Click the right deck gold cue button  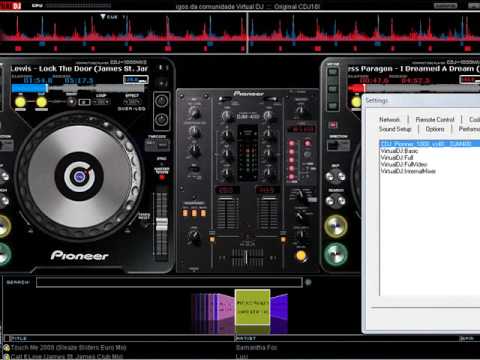[336, 226]
